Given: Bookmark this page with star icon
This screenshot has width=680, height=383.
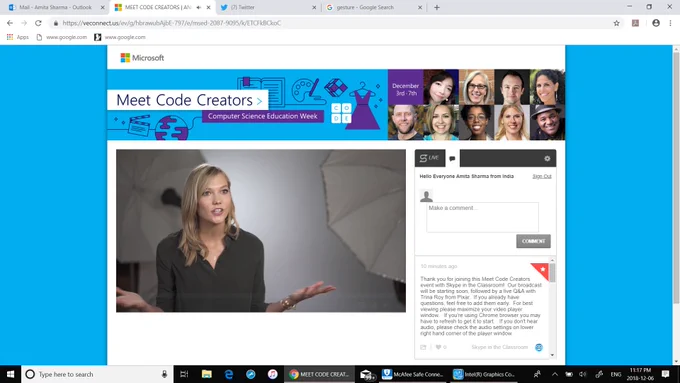Looking at the screenshot, I should point(616,23).
